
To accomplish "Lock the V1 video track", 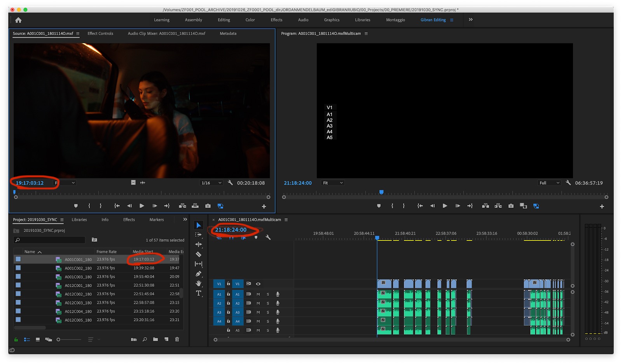I will coord(228,284).
